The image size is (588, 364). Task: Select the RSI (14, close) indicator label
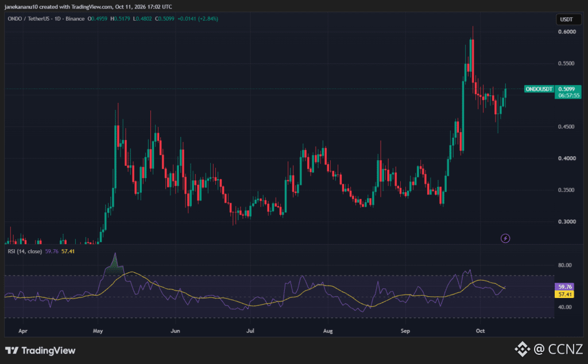point(25,251)
